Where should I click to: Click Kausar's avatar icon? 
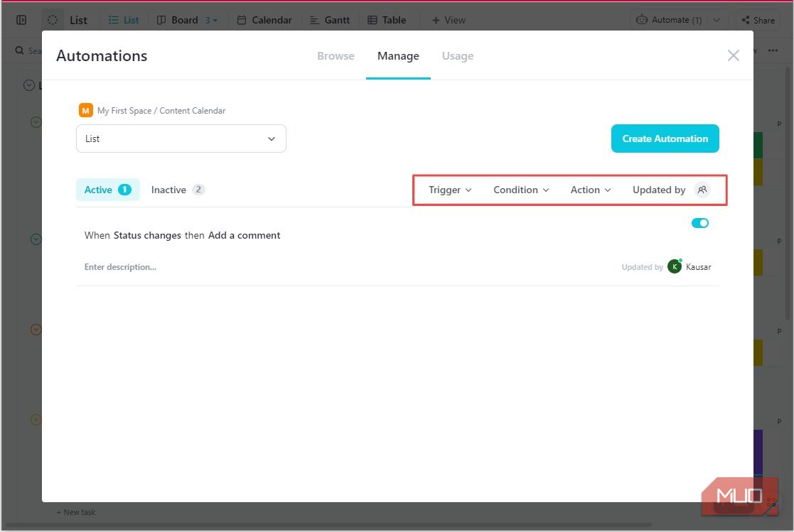pos(674,266)
